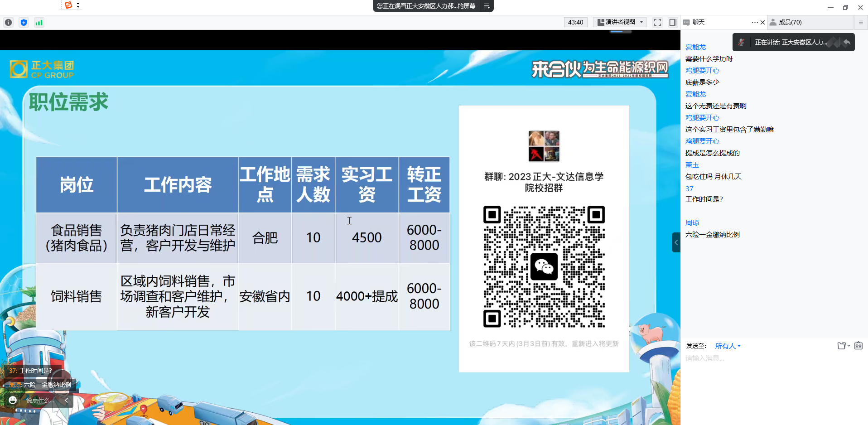Click table cell 安徽省内
The image size is (868, 425).
pyautogui.click(x=265, y=296)
